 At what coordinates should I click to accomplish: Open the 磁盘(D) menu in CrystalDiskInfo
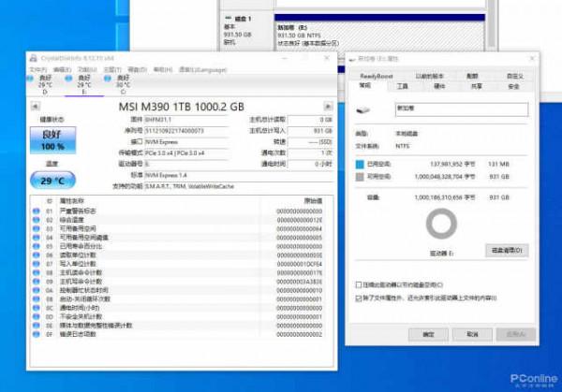coord(137,69)
